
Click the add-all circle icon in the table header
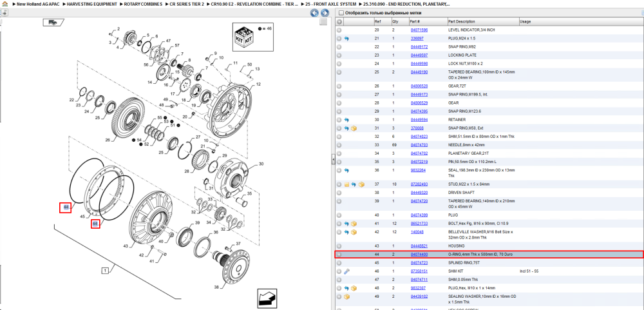(339, 21)
